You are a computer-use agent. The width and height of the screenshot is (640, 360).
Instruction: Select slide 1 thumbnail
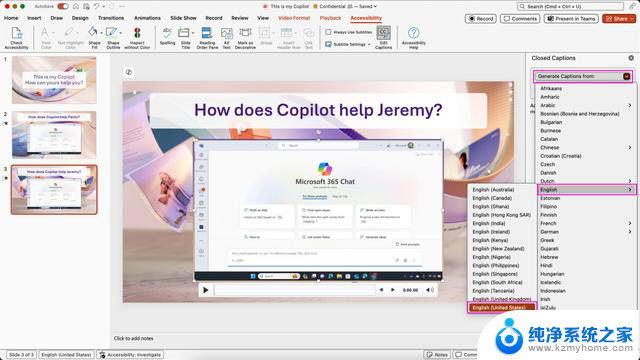(x=54, y=80)
